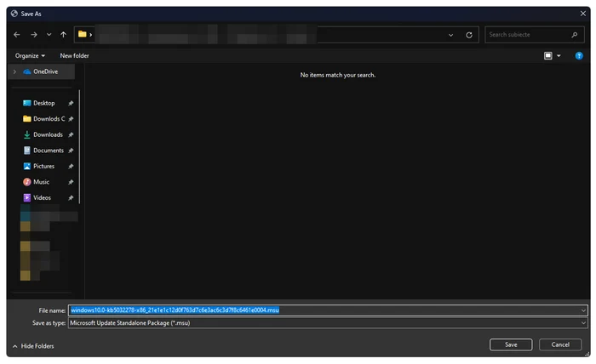Expand the address bar history dropdown
Viewport: 596px width, 364px height.
click(x=450, y=35)
